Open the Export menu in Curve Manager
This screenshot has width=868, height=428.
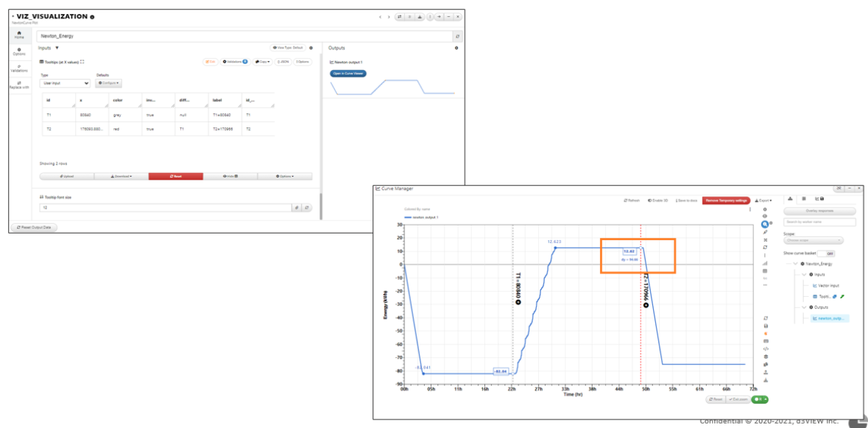(x=763, y=200)
